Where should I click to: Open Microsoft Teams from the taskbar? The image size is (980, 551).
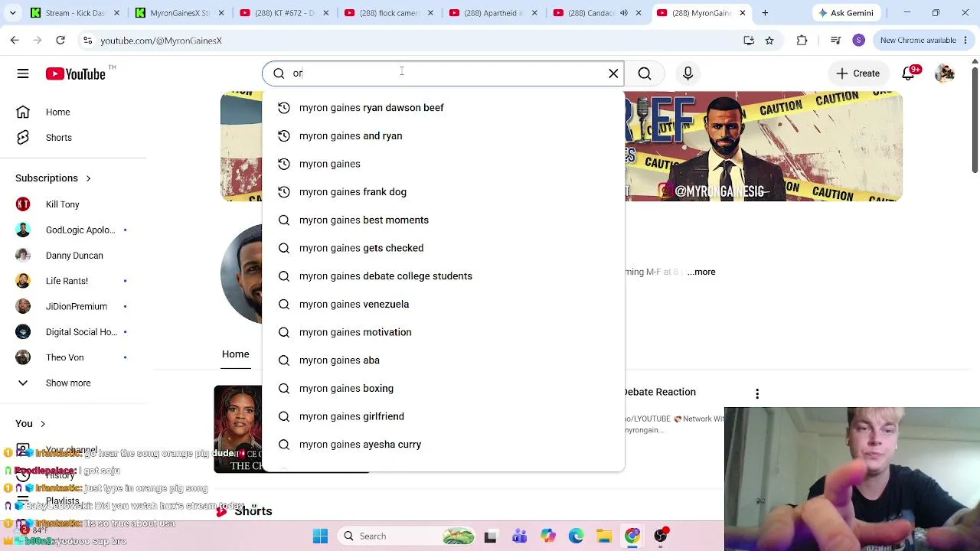pos(519,536)
